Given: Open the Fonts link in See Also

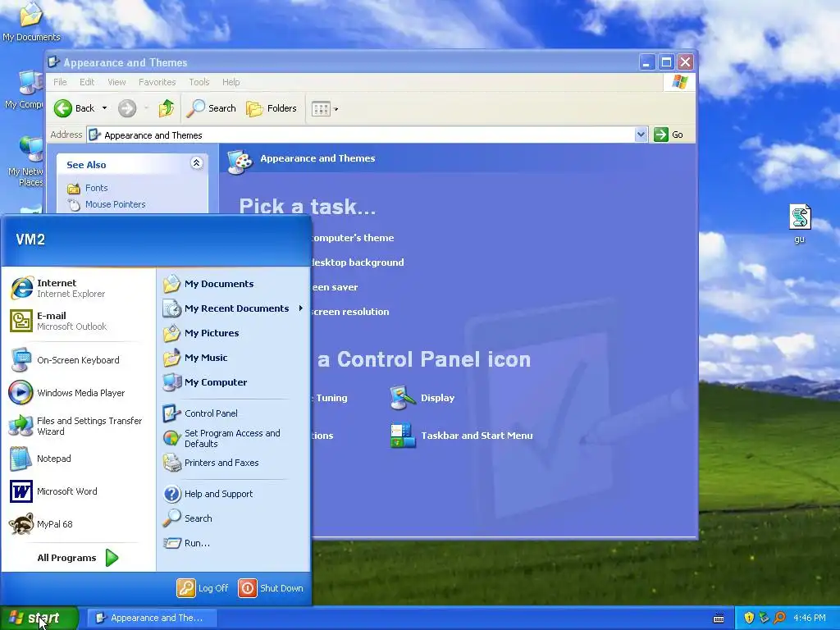Looking at the screenshot, I should tap(97, 188).
